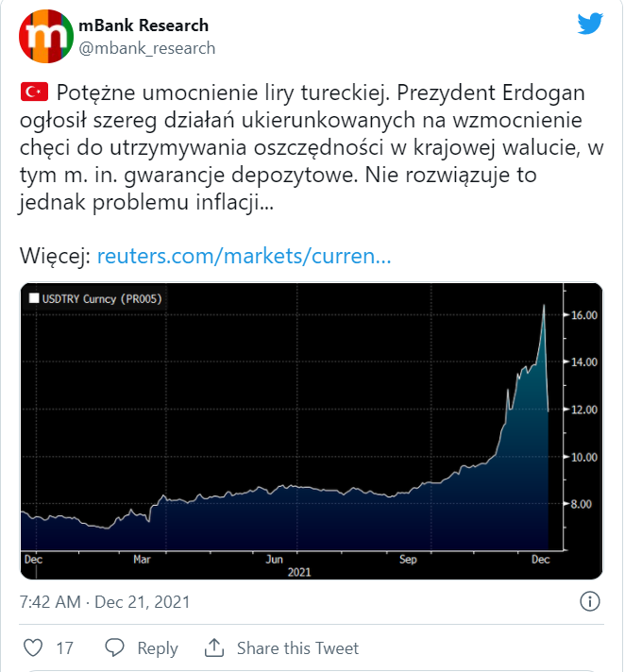Open the @mbank_research handle
625x672 pixels.
coord(147,48)
